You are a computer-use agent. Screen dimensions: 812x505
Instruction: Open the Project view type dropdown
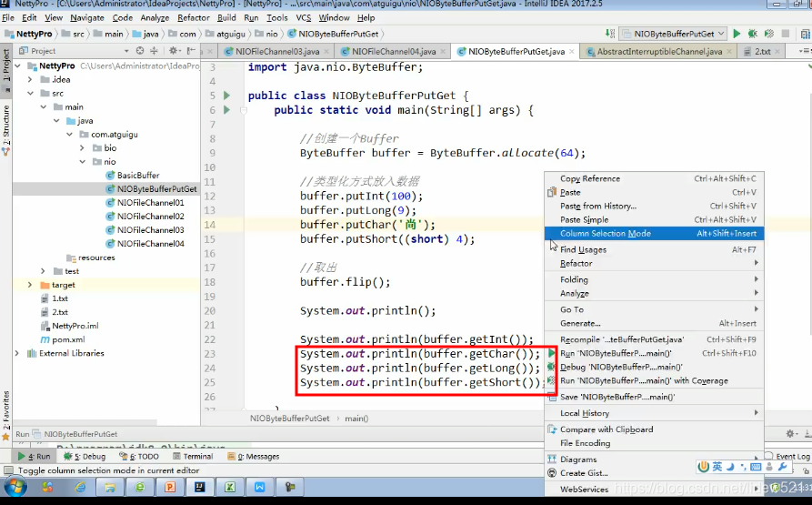pyautogui.click(x=125, y=51)
